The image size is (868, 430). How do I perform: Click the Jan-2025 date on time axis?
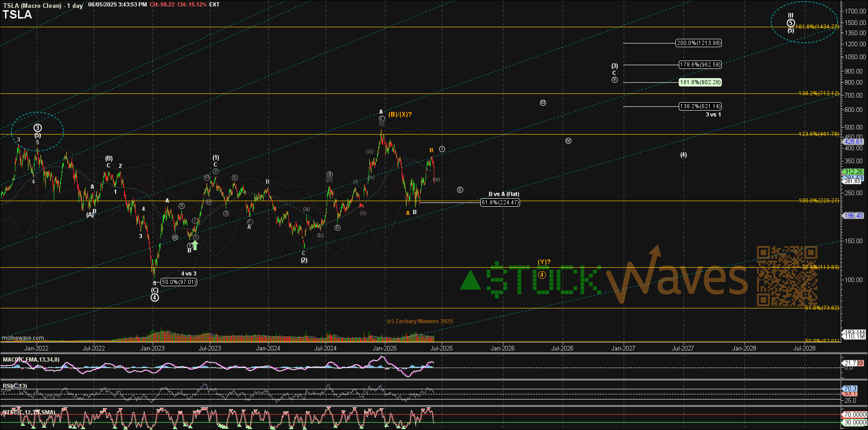384,348
